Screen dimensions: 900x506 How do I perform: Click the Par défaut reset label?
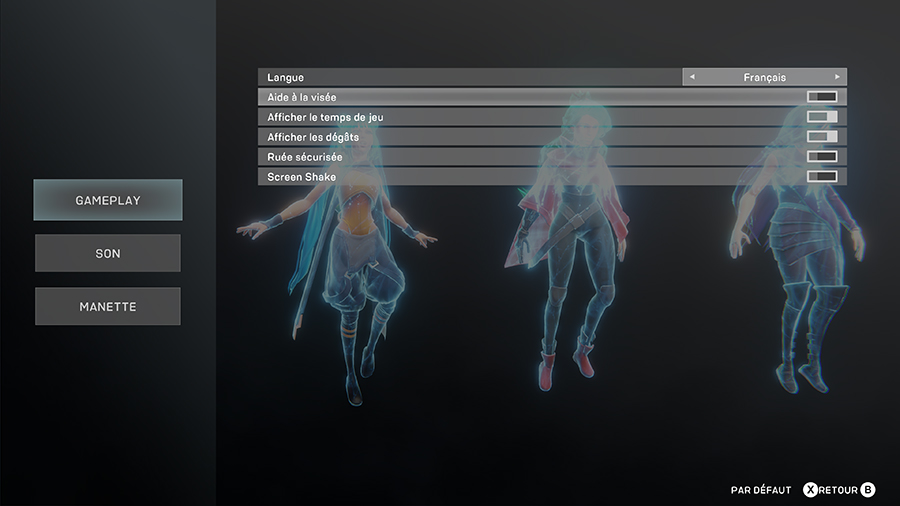pos(760,490)
